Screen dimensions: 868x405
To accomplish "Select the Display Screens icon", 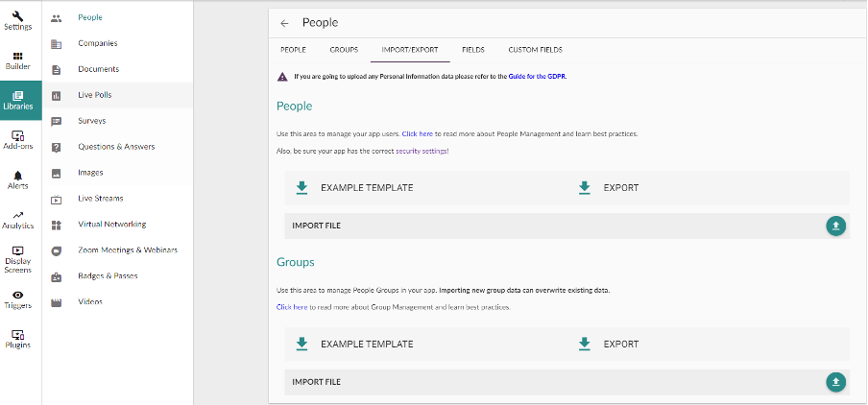I will pos(18,252).
